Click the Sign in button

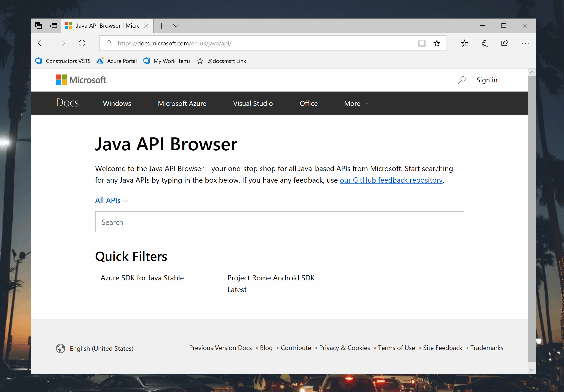487,80
